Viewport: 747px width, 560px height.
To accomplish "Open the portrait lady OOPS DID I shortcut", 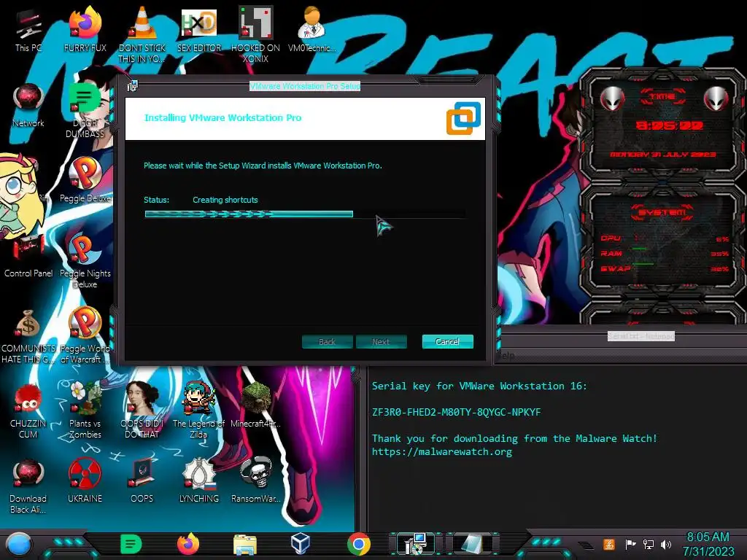I will (x=142, y=411).
